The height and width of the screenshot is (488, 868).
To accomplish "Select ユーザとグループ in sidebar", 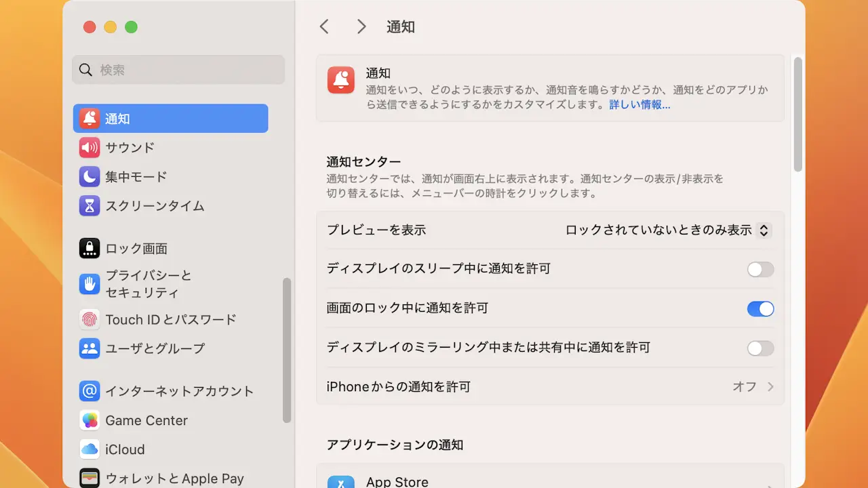I will click(155, 348).
